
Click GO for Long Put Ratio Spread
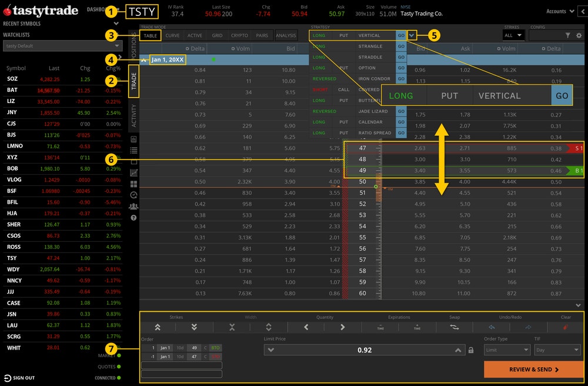click(401, 133)
